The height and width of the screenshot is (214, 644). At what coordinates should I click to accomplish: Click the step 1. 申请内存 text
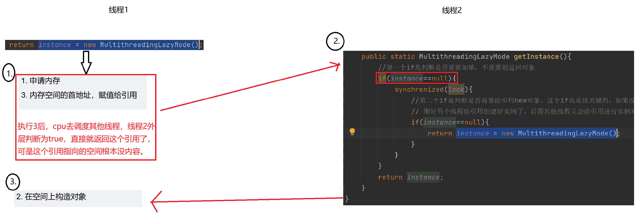pyautogui.click(x=41, y=81)
